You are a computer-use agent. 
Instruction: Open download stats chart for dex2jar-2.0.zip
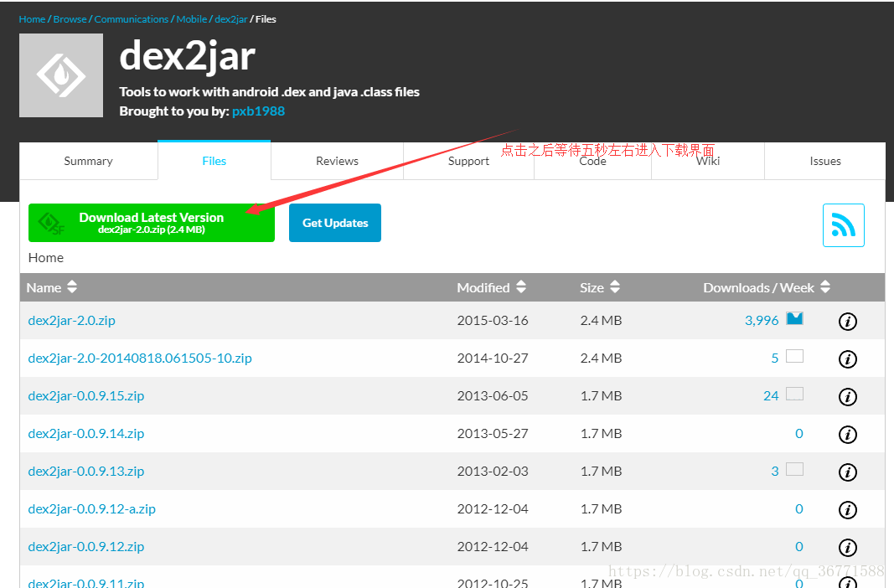pos(795,318)
